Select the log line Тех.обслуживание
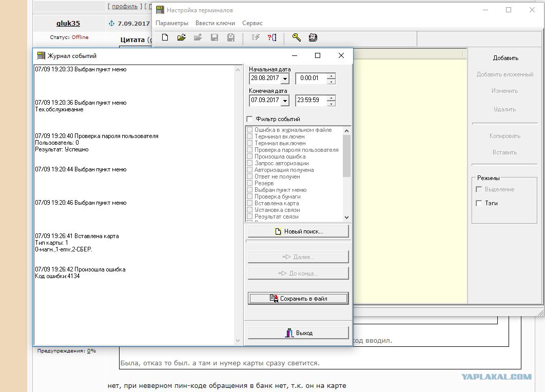 [59, 109]
